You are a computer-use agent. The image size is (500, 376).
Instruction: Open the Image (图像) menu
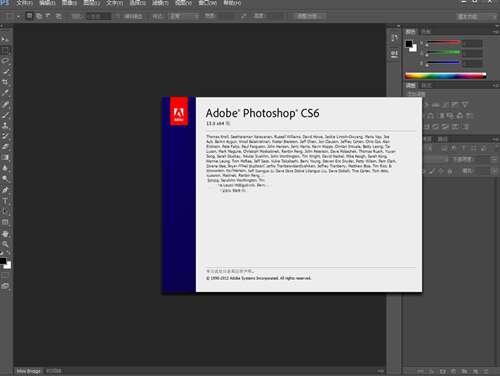click(x=69, y=3)
